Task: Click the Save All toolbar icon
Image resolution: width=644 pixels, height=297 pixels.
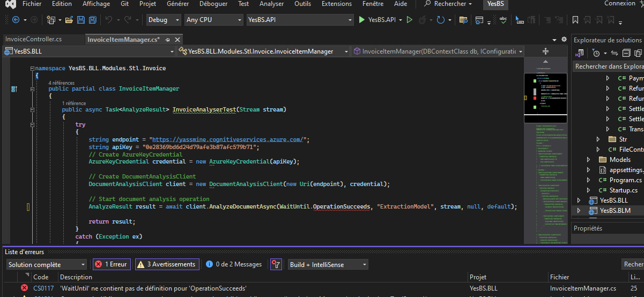Action: click(92, 20)
